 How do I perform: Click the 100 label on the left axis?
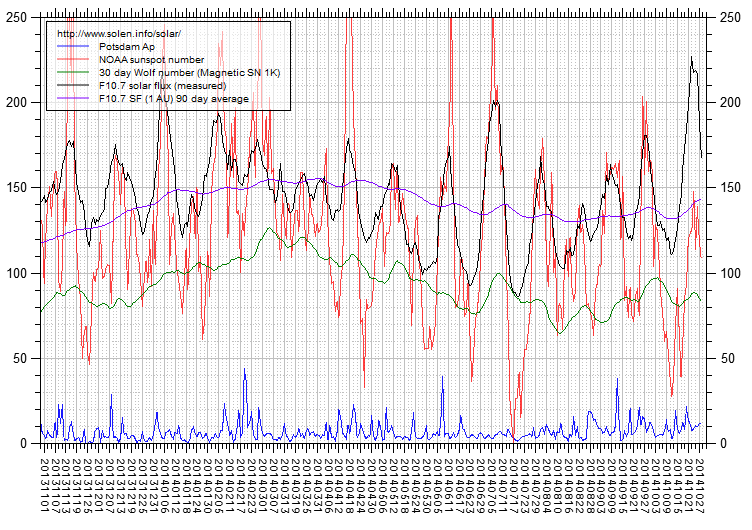(17, 273)
